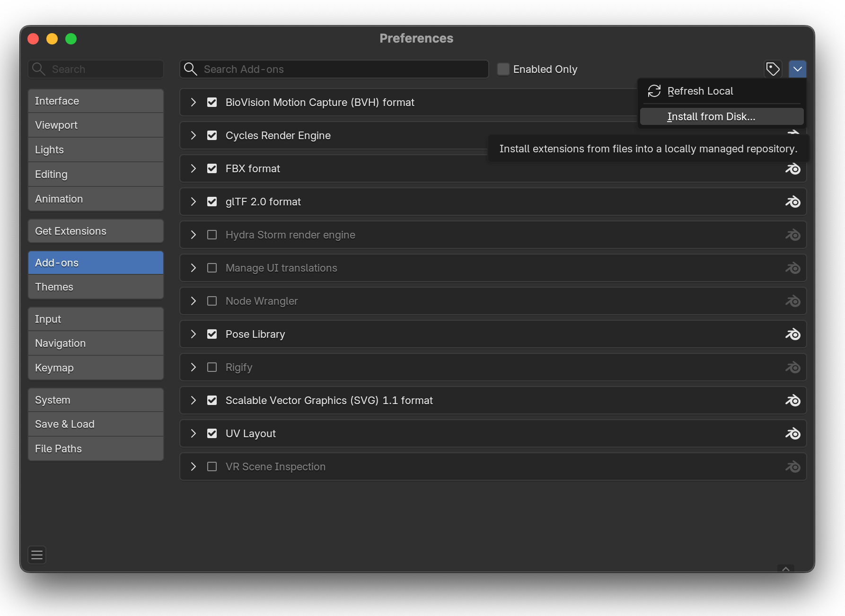Switch to Get Extensions section
Viewport: 845px width, 616px height.
(96, 231)
